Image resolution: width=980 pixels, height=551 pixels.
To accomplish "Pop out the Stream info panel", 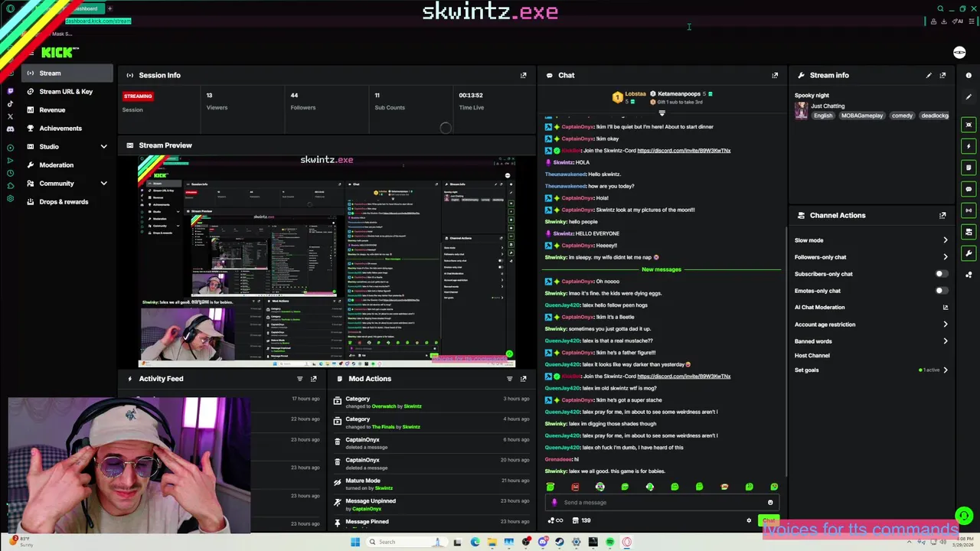I will pyautogui.click(x=942, y=75).
